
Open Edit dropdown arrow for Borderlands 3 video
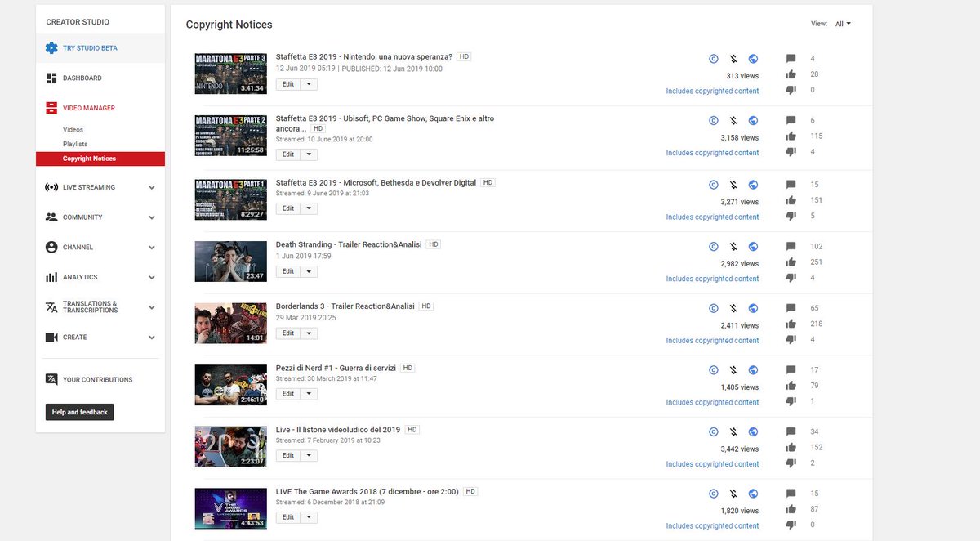[x=309, y=333]
